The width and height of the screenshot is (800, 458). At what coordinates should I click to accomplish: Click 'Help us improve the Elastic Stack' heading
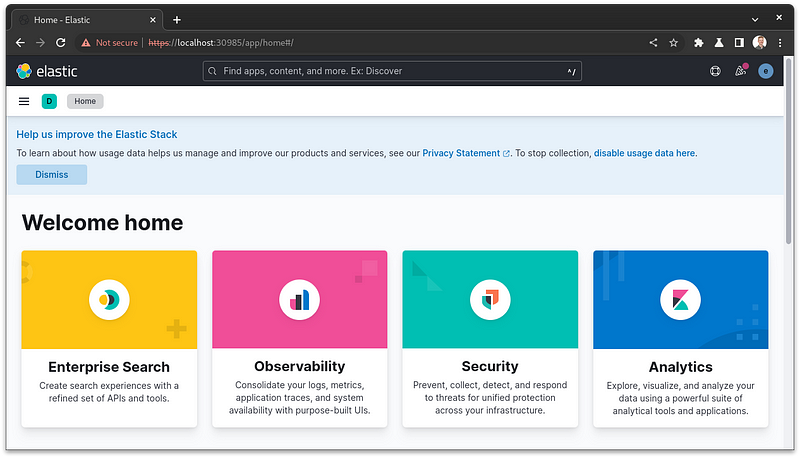97,134
